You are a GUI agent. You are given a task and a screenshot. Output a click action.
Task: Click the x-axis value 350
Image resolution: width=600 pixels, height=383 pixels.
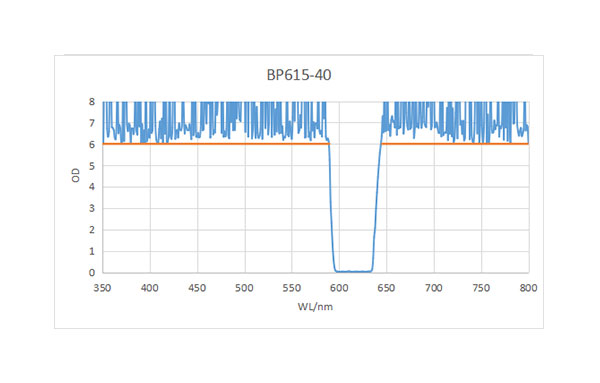[x=102, y=288]
